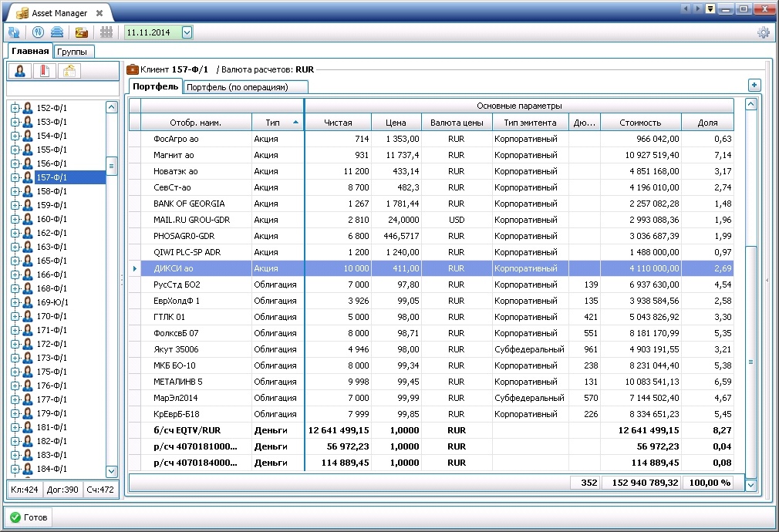The height and width of the screenshot is (532, 779).
Task: Expand tree node 169-Ю/1
Action: [x=15, y=302]
